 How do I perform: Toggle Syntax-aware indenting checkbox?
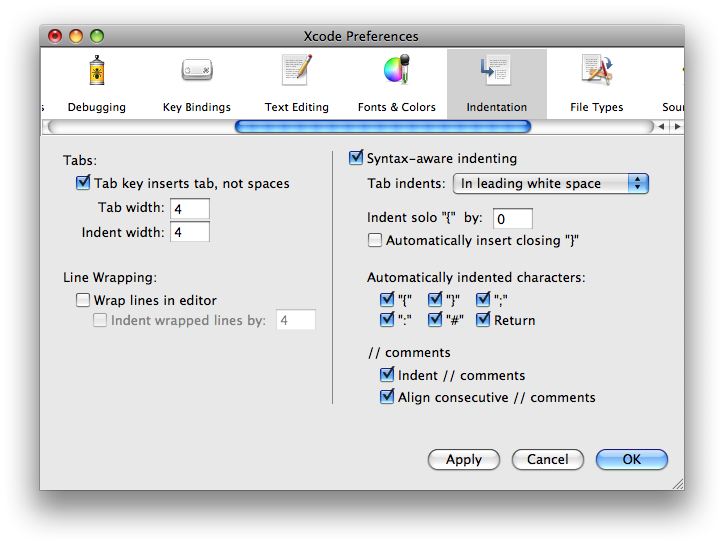356,158
